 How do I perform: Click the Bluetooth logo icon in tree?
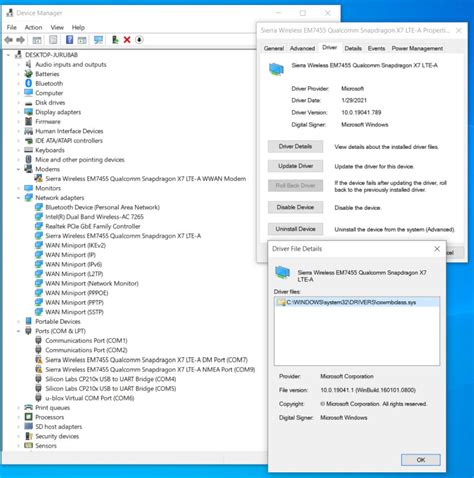point(29,83)
